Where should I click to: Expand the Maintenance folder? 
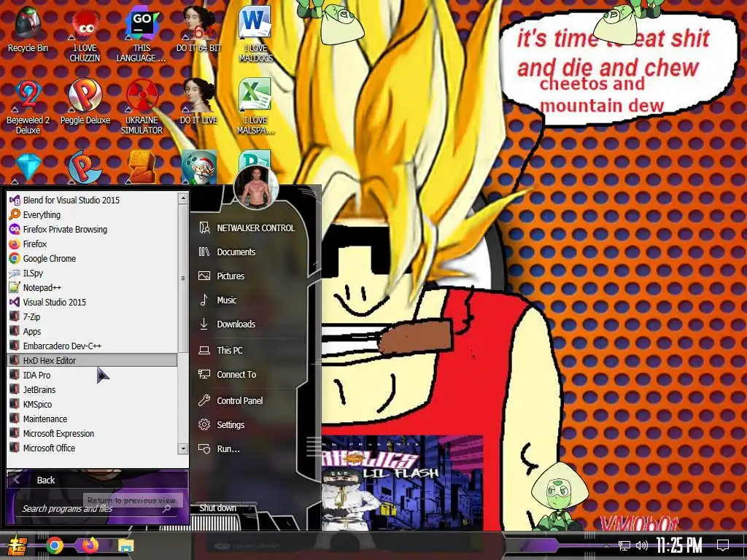coord(93,419)
